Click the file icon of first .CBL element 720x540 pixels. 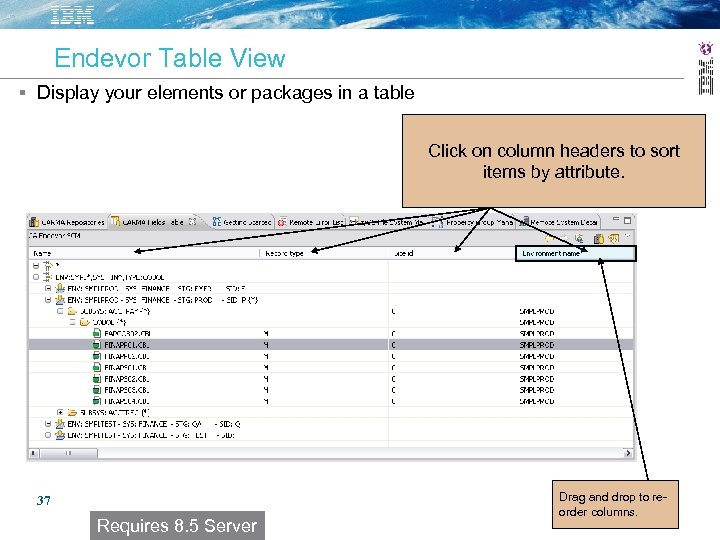[96, 333]
